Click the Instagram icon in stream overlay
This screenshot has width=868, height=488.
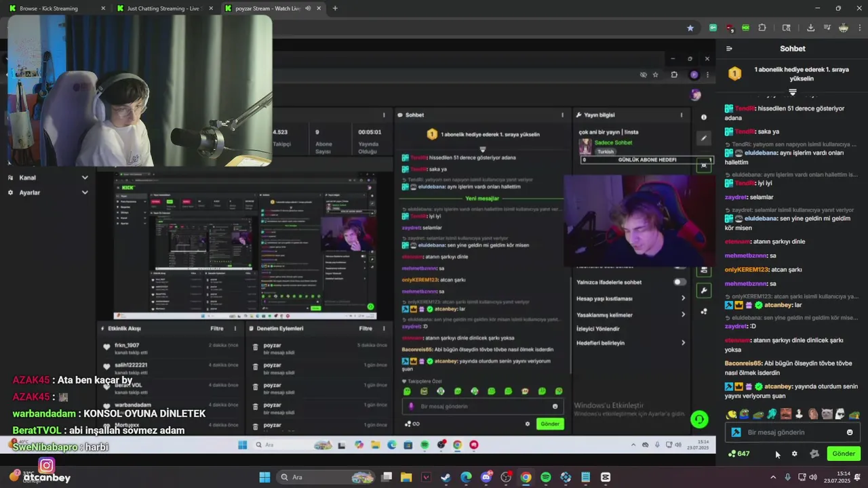[x=46, y=466]
